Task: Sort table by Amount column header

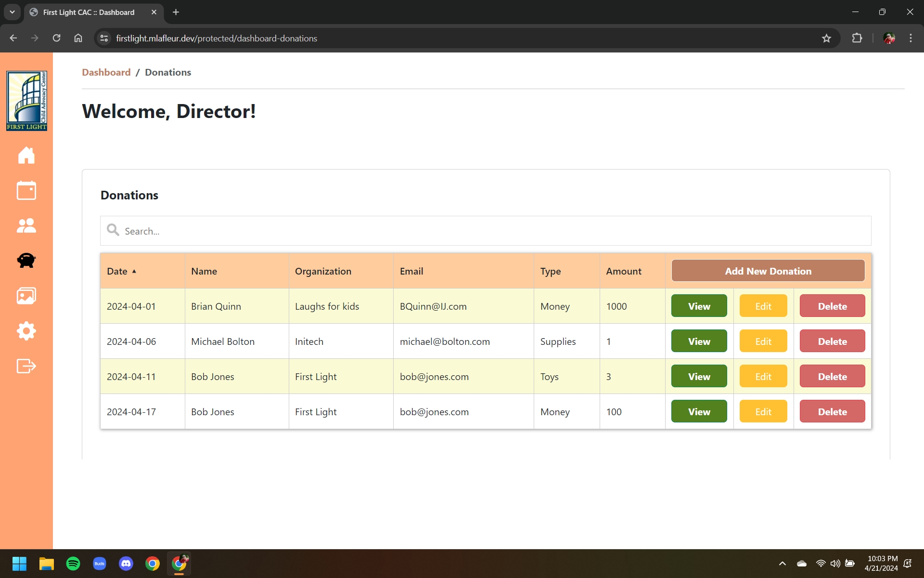Action: click(x=623, y=271)
